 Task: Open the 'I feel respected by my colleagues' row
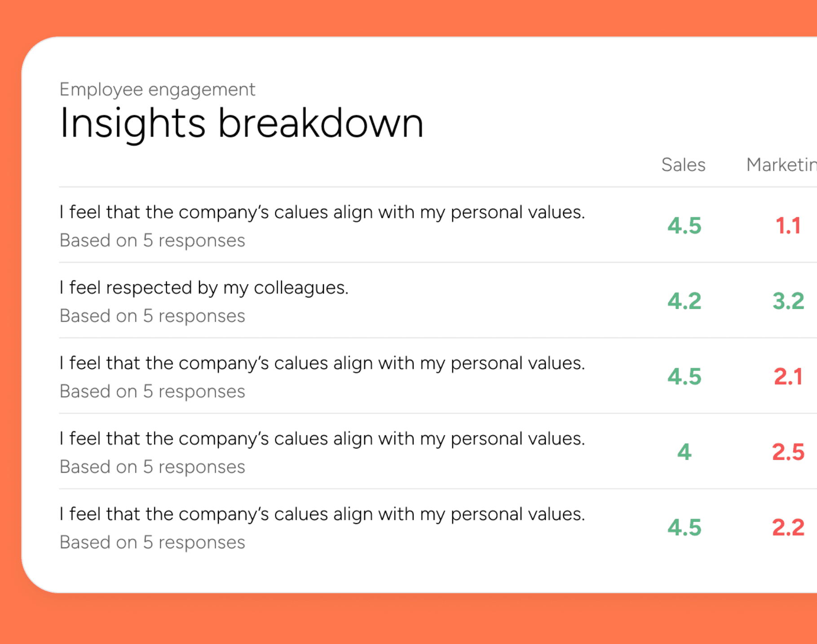tap(438, 300)
